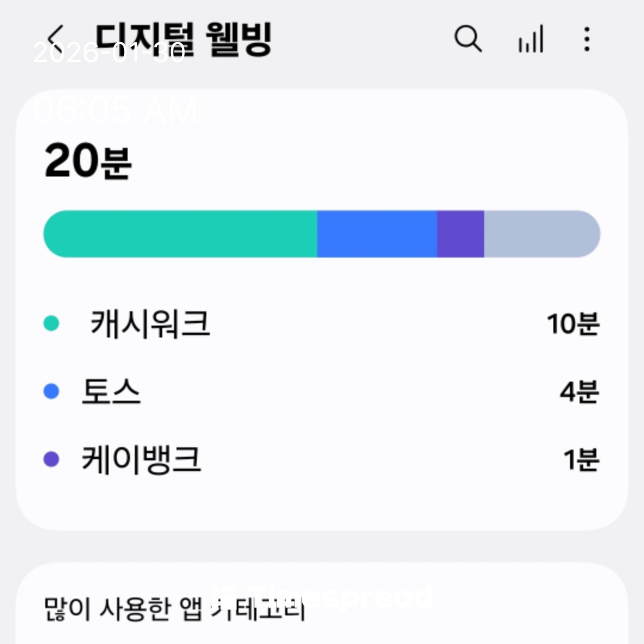Tap the teal segment of usage bar
This screenshot has height=644, width=644.
pyautogui.click(x=180, y=234)
